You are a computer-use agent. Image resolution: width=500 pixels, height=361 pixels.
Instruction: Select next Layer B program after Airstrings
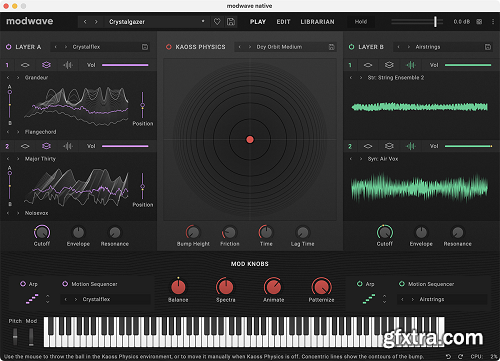tap(409, 47)
